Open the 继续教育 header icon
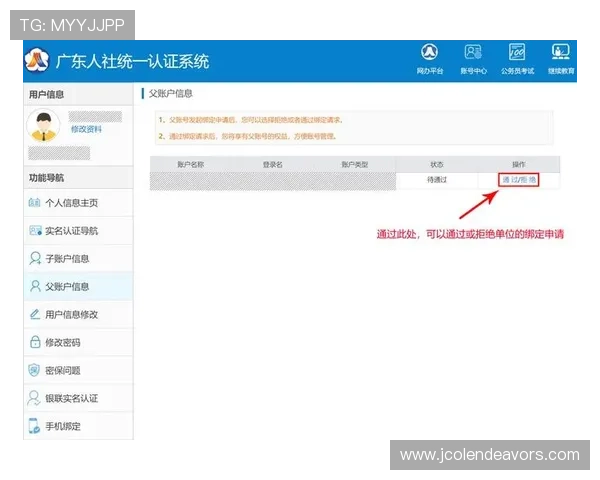This screenshot has width=600, height=480. coord(561,52)
